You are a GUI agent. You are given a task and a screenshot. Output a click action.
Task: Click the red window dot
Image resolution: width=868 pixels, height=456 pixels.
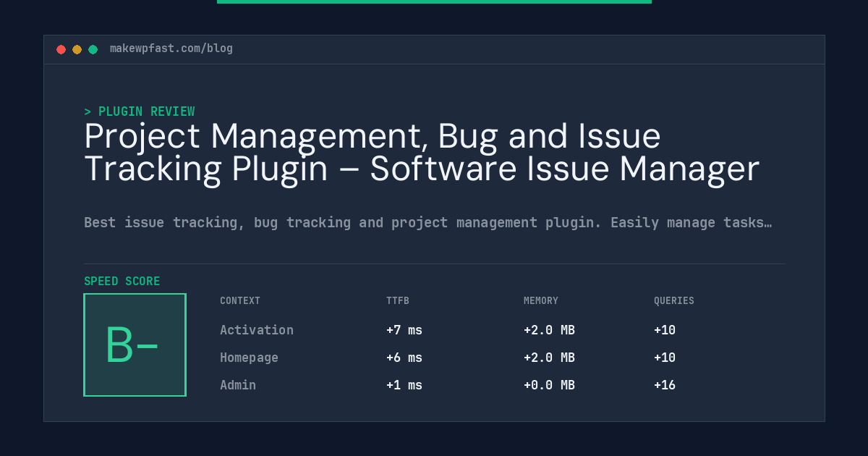(61, 49)
